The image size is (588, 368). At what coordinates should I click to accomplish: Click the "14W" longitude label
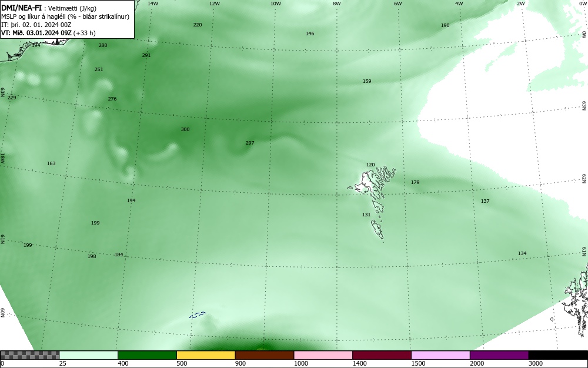(x=153, y=4)
